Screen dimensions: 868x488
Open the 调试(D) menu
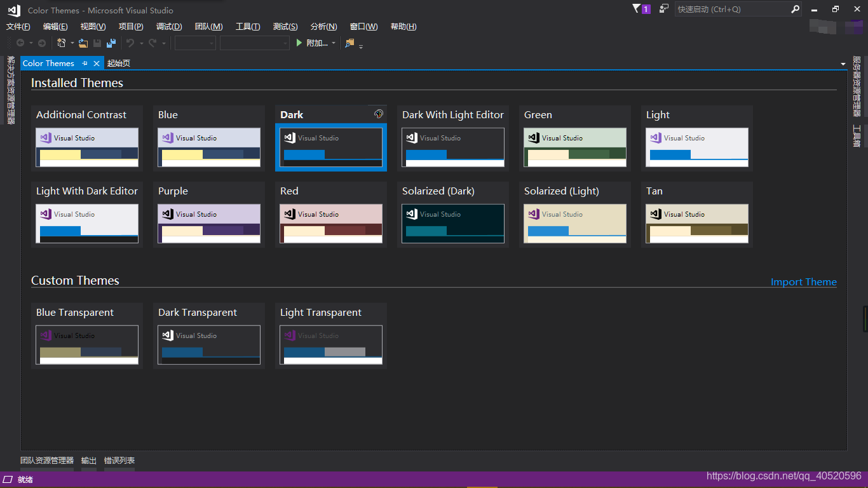(x=169, y=27)
